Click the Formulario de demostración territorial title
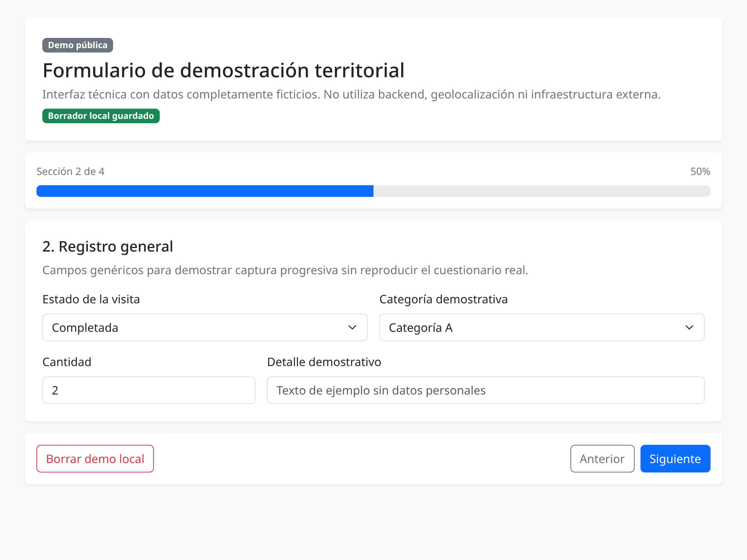 pos(224,70)
